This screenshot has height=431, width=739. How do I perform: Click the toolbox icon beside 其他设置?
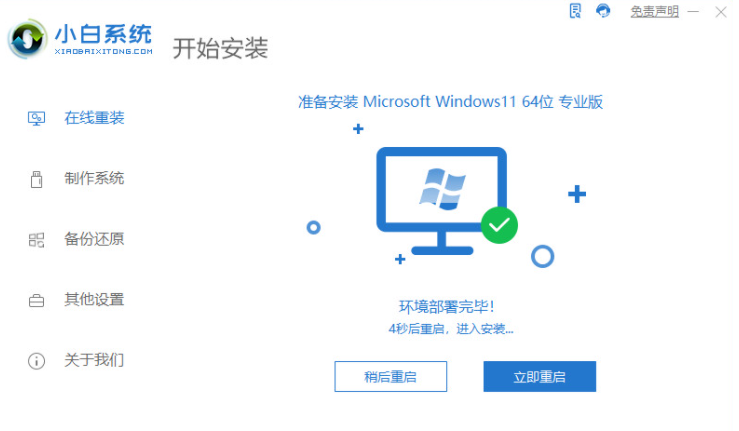click(36, 300)
